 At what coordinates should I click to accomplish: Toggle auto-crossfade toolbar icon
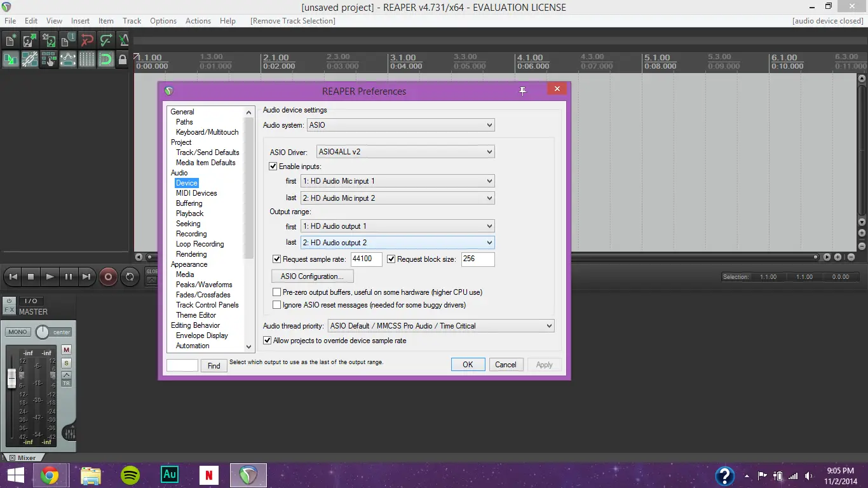pos(10,59)
